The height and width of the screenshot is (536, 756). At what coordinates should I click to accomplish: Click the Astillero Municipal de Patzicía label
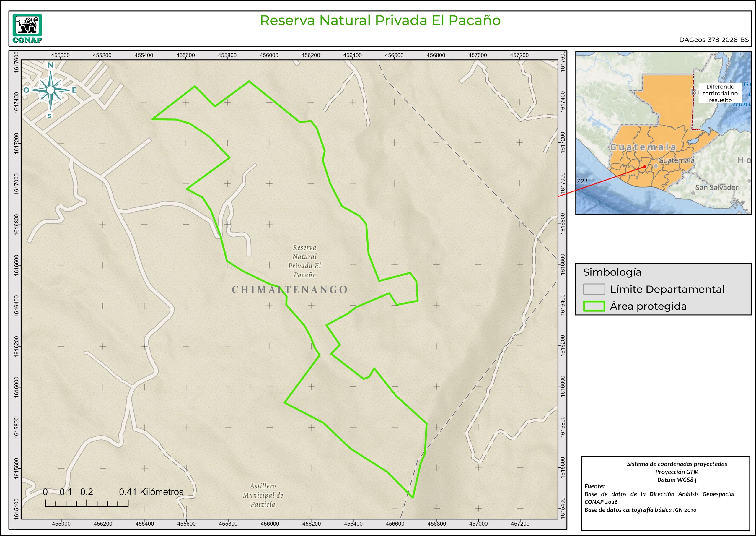[263, 495]
